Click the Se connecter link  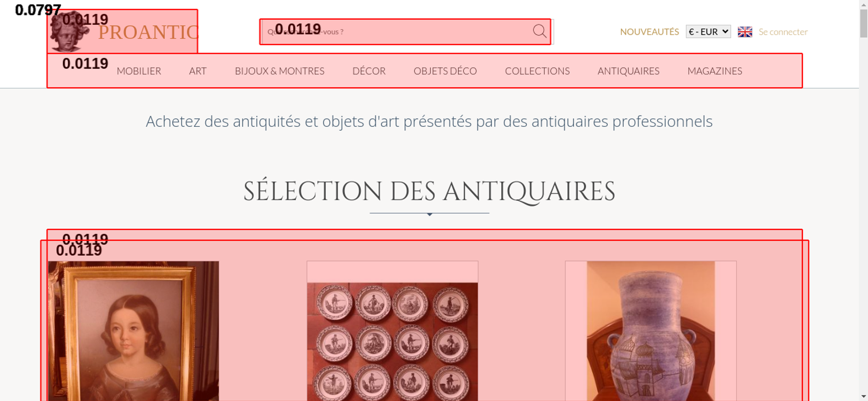coord(783,32)
